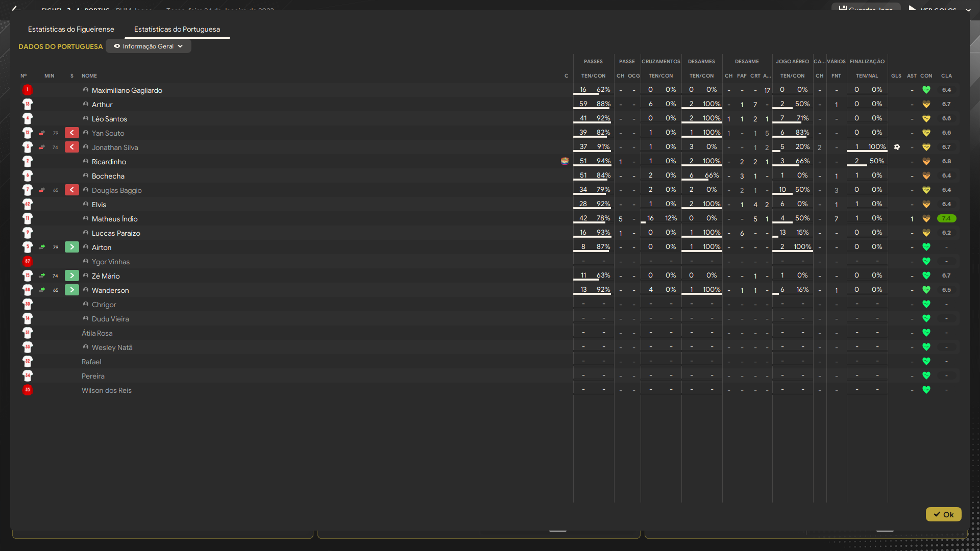Screen dimensions: 980x551
Task: Click the swap arrows icon on Yan Souto row
Action: click(42, 133)
